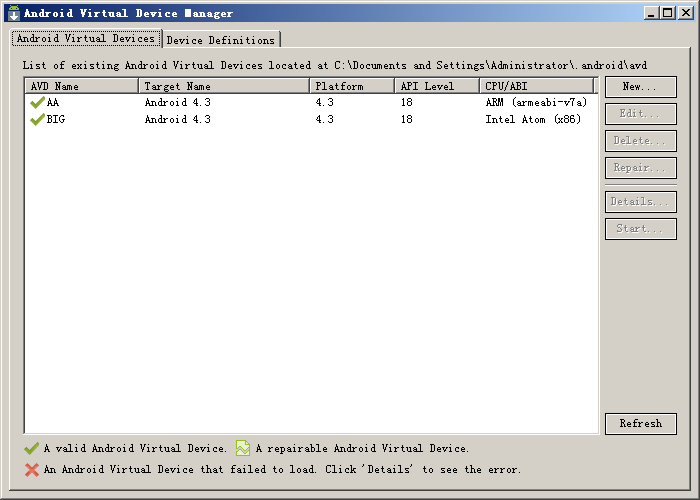Select the BIG device name

(56, 120)
